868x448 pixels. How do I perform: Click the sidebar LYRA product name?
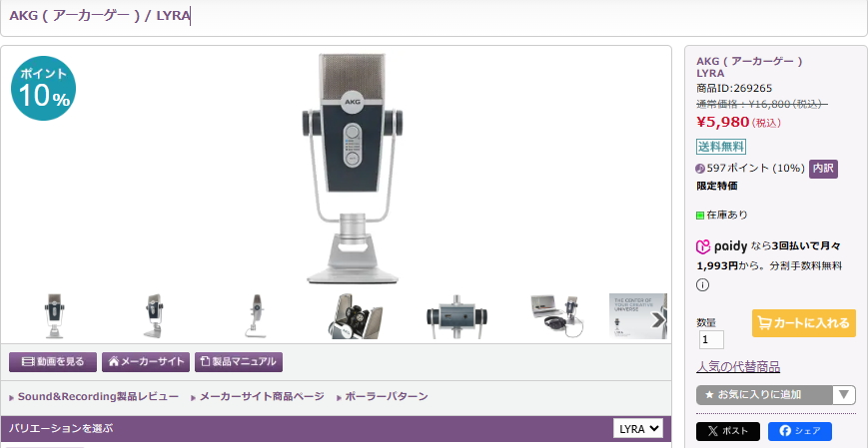[x=710, y=73]
